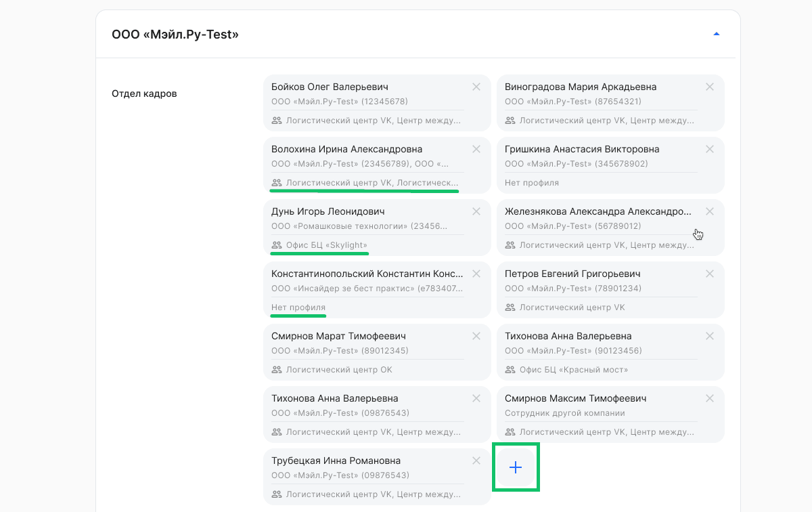
Task: Remove Бойков Олег Валерьевич card
Action: [x=476, y=87]
